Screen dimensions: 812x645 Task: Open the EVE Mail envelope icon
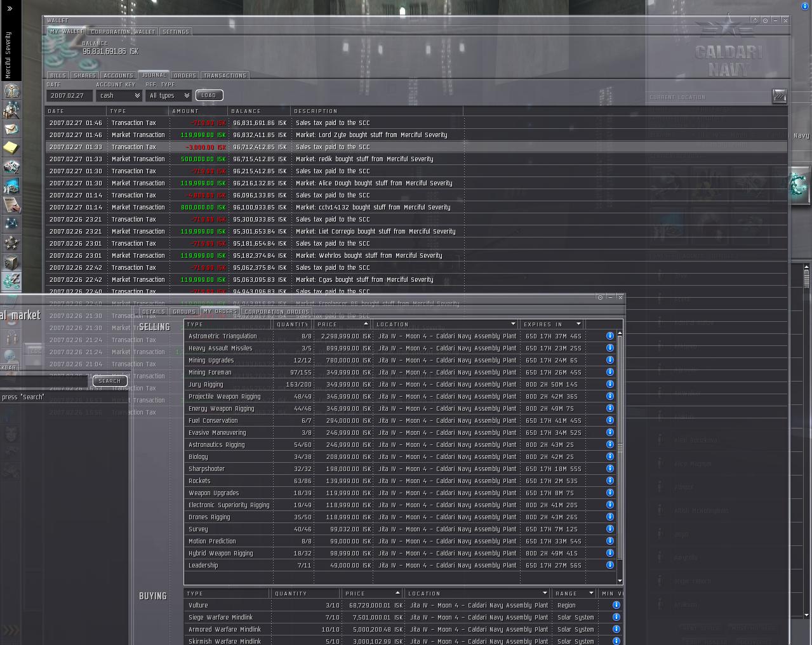click(11, 129)
